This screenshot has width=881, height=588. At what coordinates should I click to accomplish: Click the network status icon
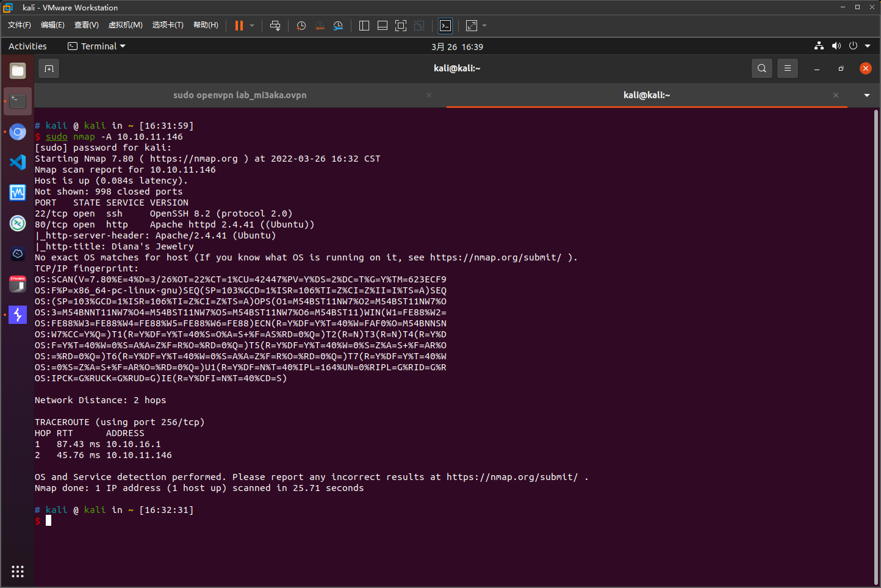pos(819,46)
